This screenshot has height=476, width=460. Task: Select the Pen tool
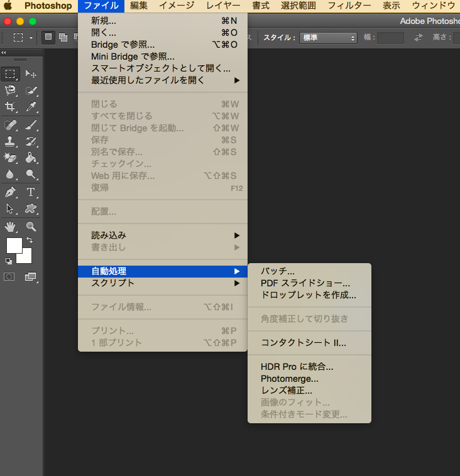[x=10, y=192]
